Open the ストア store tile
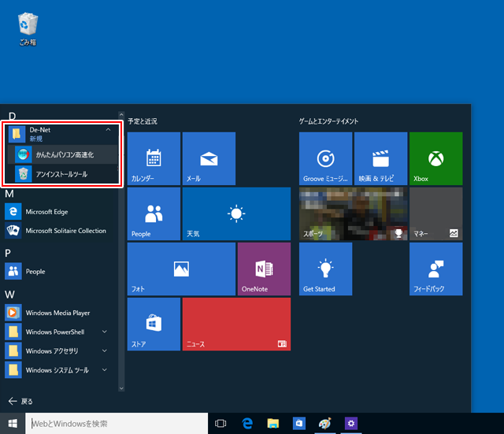 pos(154,324)
